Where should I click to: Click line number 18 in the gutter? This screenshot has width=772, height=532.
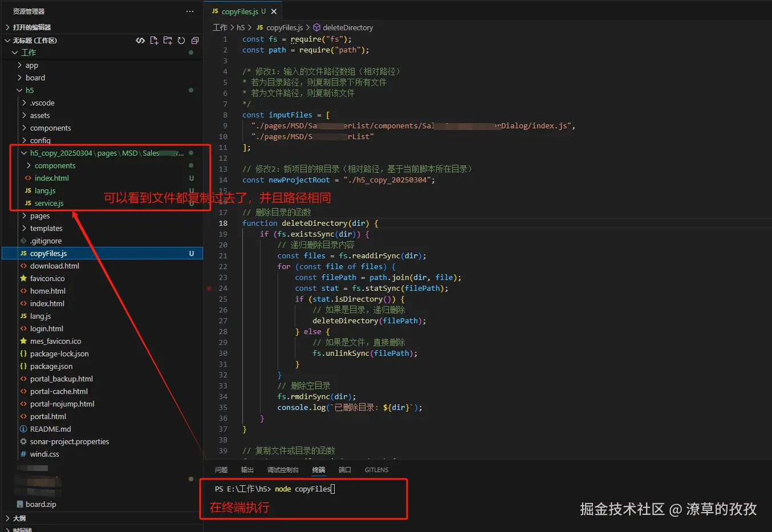pyautogui.click(x=223, y=223)
